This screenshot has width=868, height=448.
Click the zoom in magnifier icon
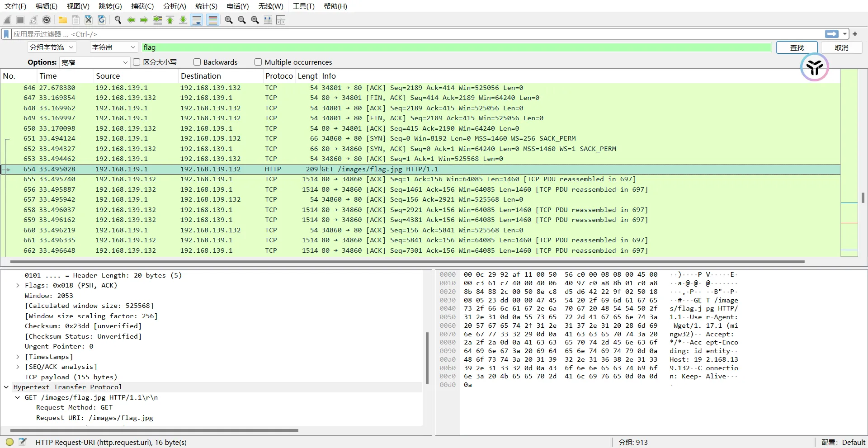[229, 20]
